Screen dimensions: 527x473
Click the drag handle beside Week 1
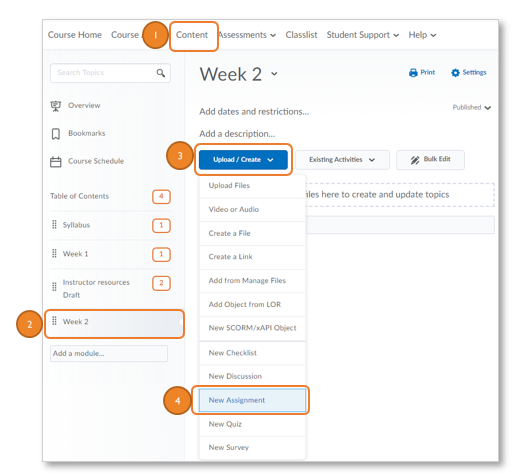tap(54, 253)
